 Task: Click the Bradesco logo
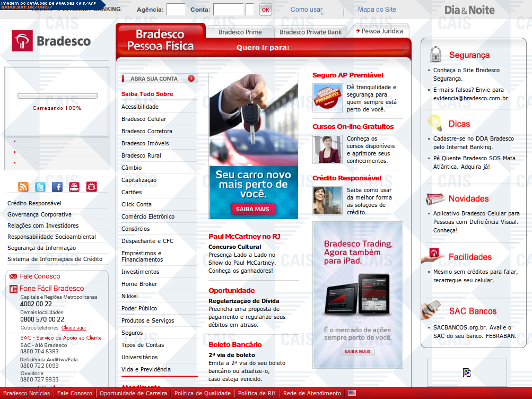pyautogui.click(x=51, y=41)
